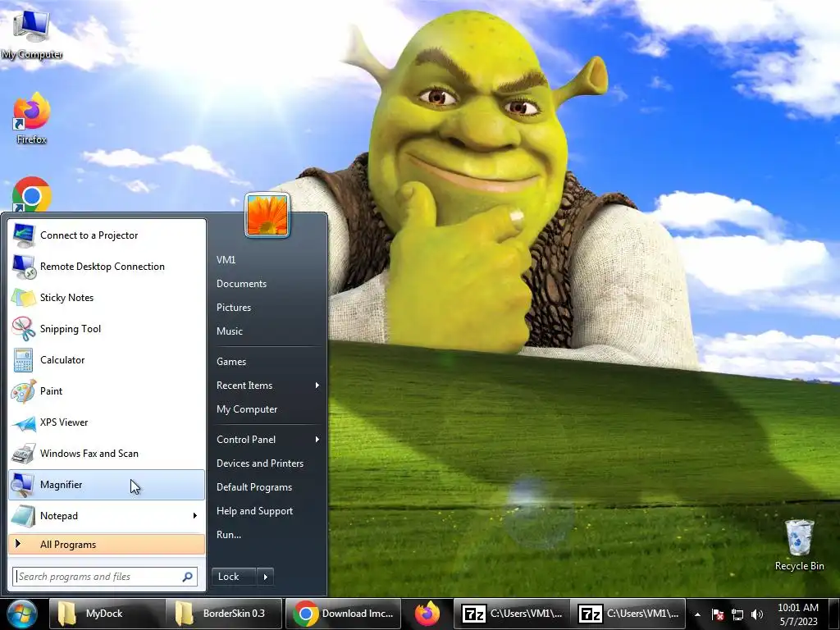Open the Chrome desktop shortcut icon

coord(32,195)
